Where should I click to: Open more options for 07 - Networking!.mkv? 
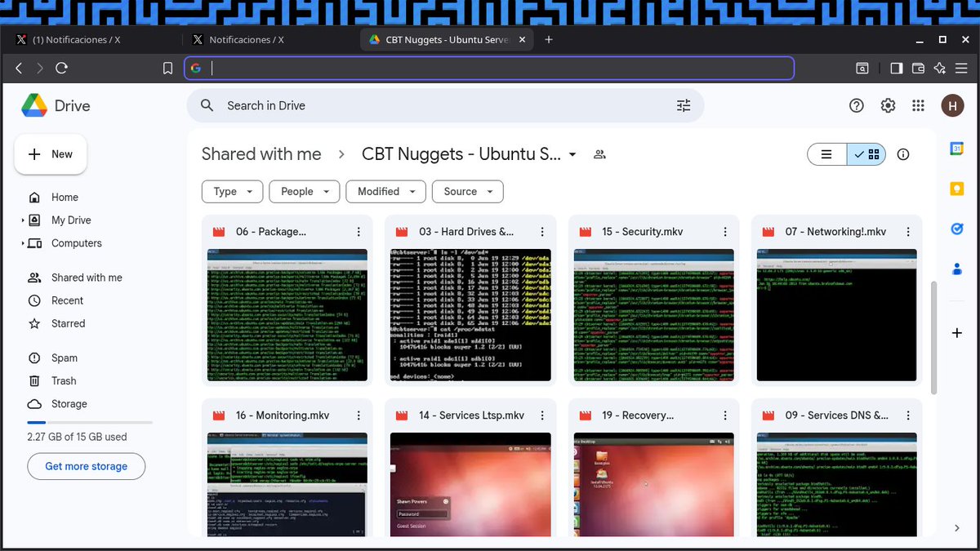click(x=908, y=232)
